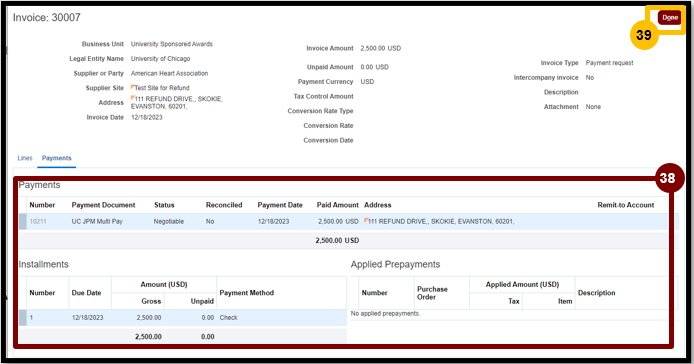Screen dimensions: 694x364
Task: Click the Payment Method column header
Action: click(x=247, y=293)
